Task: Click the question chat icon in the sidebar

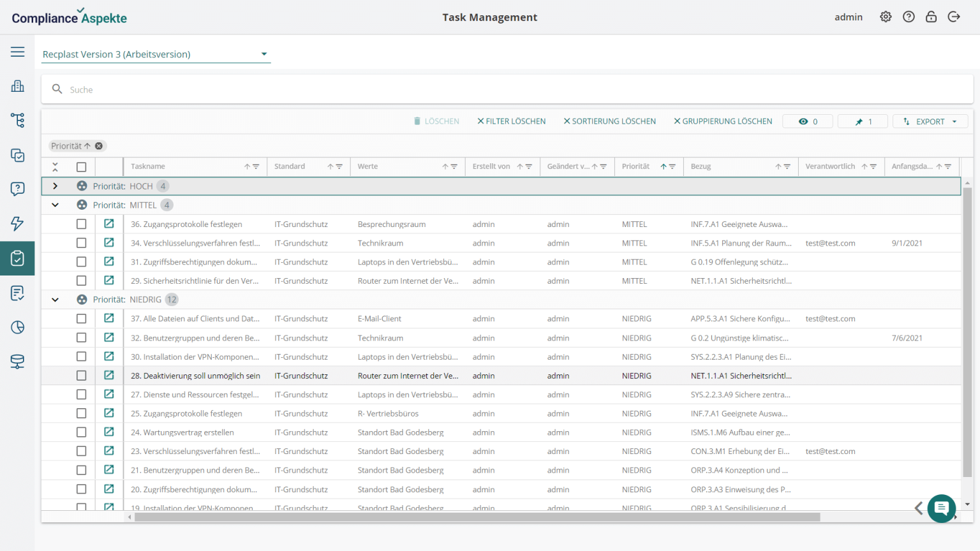Action: click(x=17, y=189)
